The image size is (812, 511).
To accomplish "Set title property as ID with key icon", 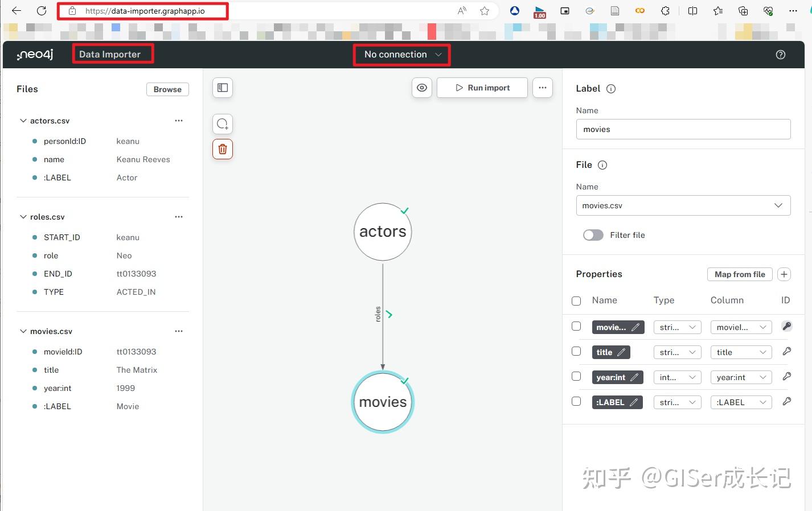I will 786,351.
